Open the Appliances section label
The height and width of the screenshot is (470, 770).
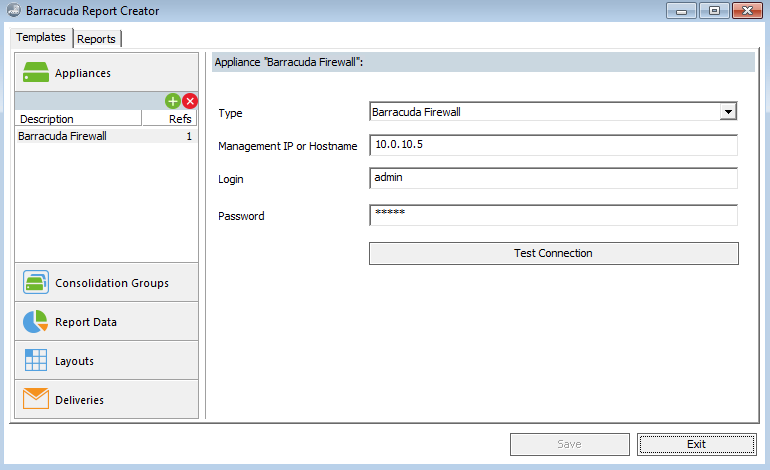(x=82, y=73)
